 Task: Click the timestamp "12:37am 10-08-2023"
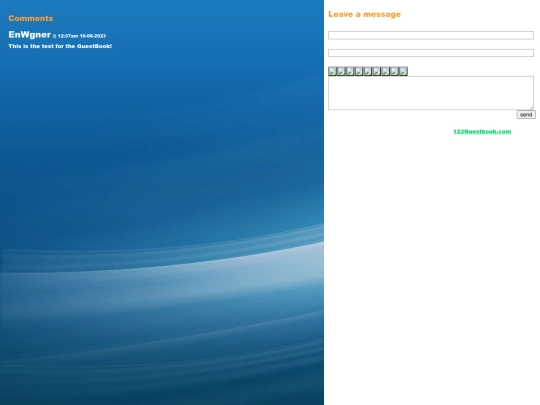click(82, 36)
